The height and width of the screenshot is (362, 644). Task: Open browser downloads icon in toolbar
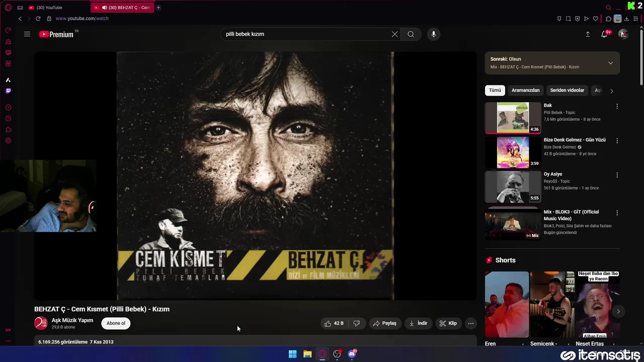626,19
